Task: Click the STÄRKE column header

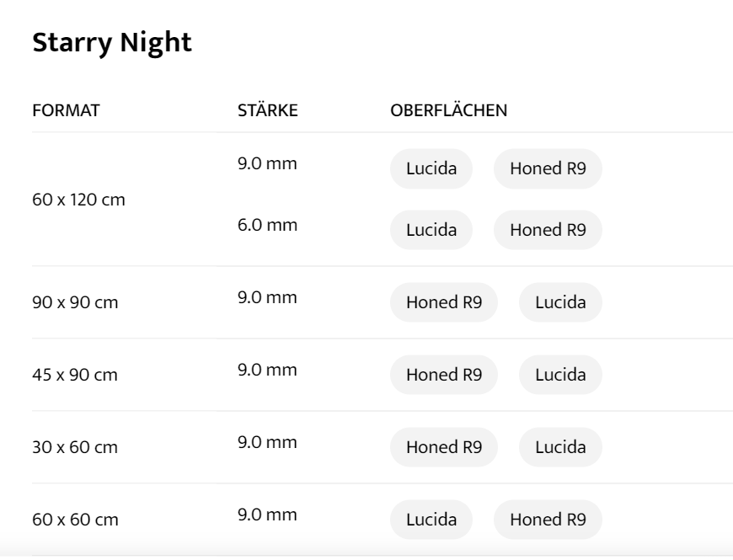Action: pyautogui.click(x=267, y=110)
